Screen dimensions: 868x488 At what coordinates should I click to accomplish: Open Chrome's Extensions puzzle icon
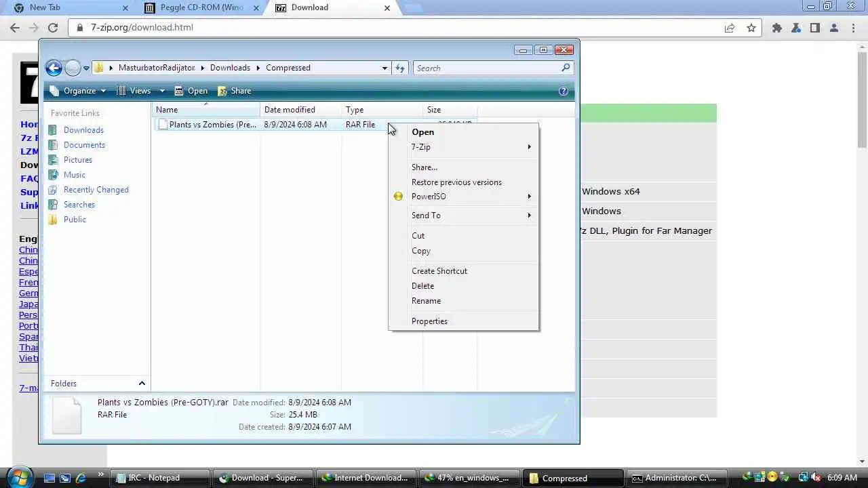777,28
